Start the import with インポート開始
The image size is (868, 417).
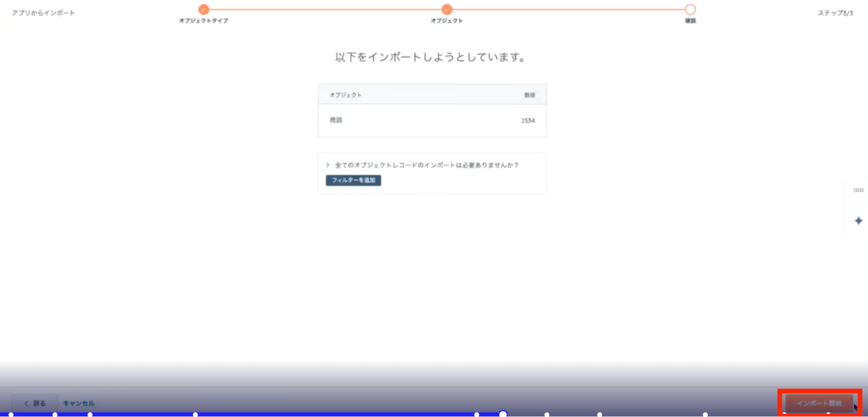coord(819,403)
